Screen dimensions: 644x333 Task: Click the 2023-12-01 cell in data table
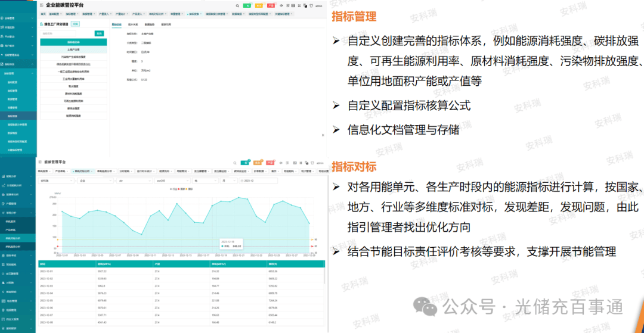pyautogui.click(x=67, y=271)
